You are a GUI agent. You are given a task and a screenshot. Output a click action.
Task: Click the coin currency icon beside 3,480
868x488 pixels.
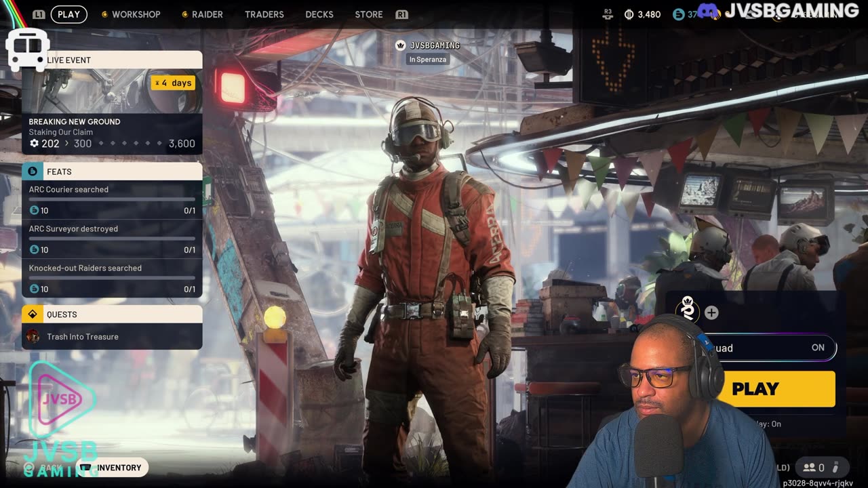click(628, 14)
